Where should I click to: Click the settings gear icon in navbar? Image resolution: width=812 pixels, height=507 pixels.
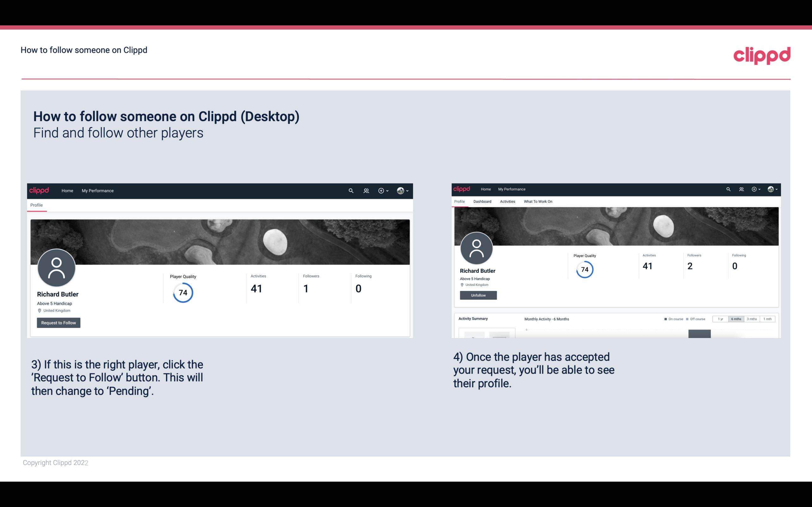pyautogui.click(x=381, y=190)
